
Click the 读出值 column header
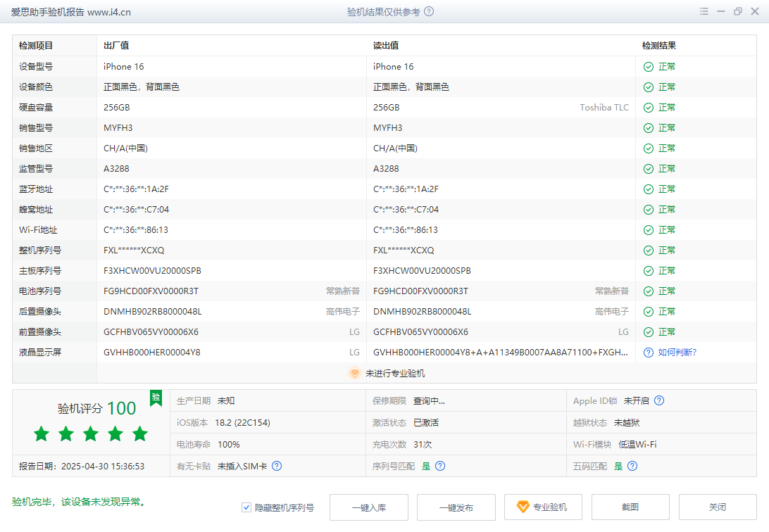tap(386, 46)
